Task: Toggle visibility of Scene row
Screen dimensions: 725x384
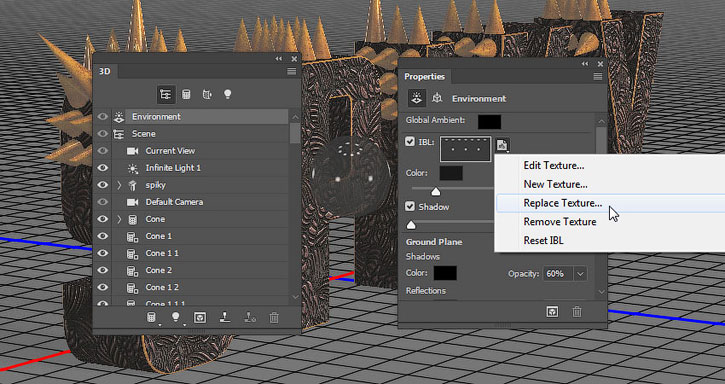Action: (103, 134)
